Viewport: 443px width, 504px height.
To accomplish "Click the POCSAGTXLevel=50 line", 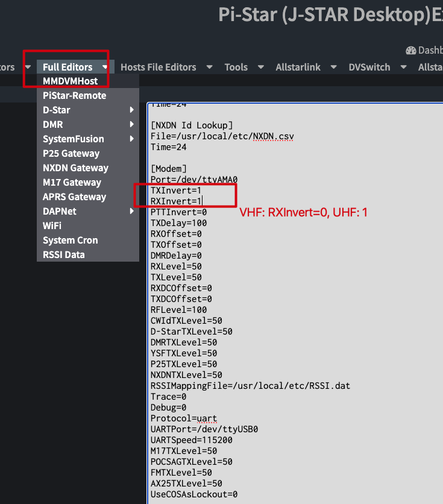I will [192, 462].
